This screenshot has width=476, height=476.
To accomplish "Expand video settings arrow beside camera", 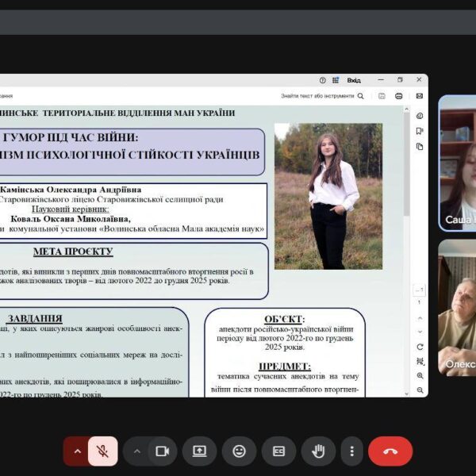I will click(x=136, y=451).
